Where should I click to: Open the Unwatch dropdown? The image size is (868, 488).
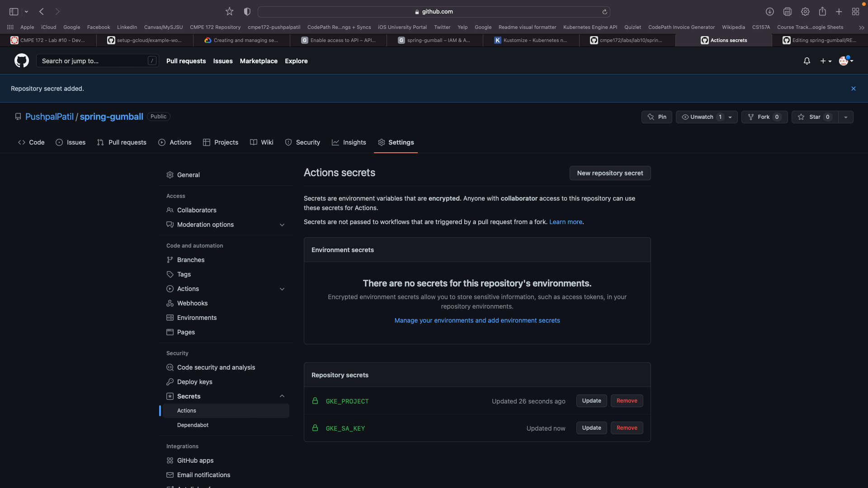(706, 117)
